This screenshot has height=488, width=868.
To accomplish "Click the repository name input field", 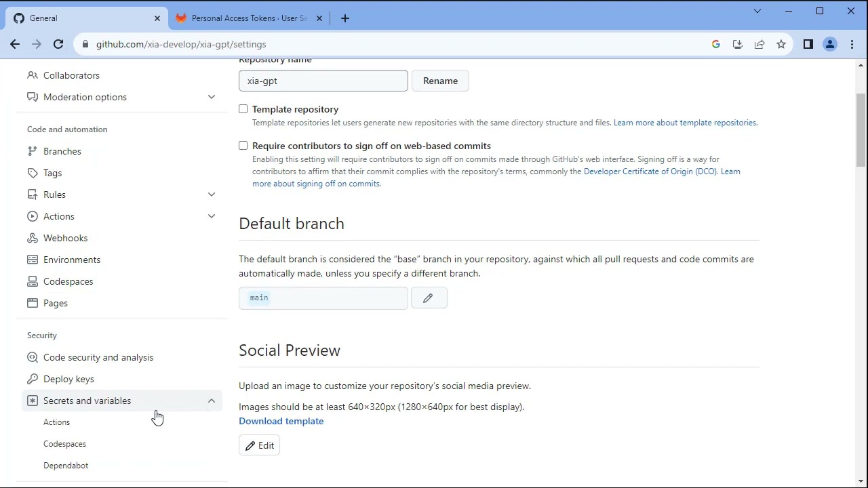I will [x=323, y=81].
